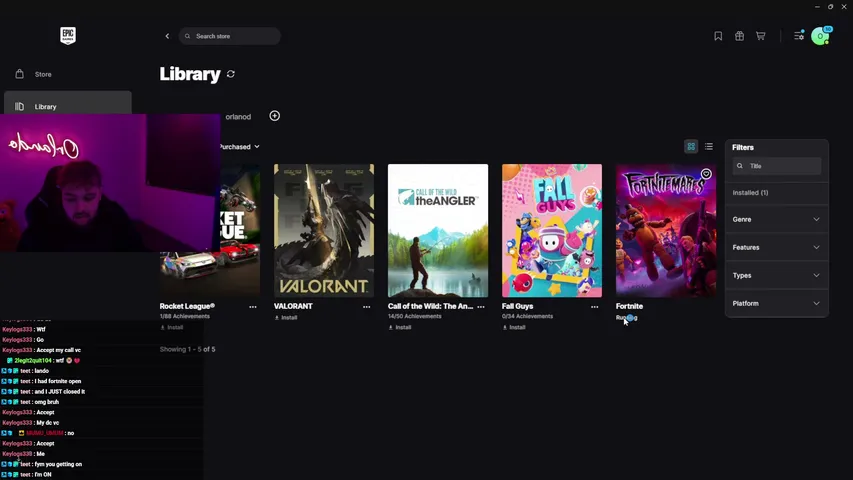Click the Title filter search field
Screen dimensions: 853x480
point(777,166)
